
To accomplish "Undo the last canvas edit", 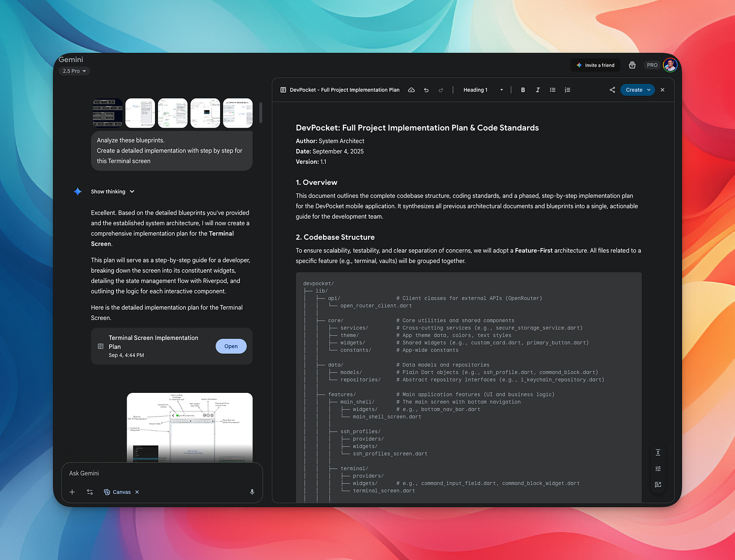I will click(426, 90).
